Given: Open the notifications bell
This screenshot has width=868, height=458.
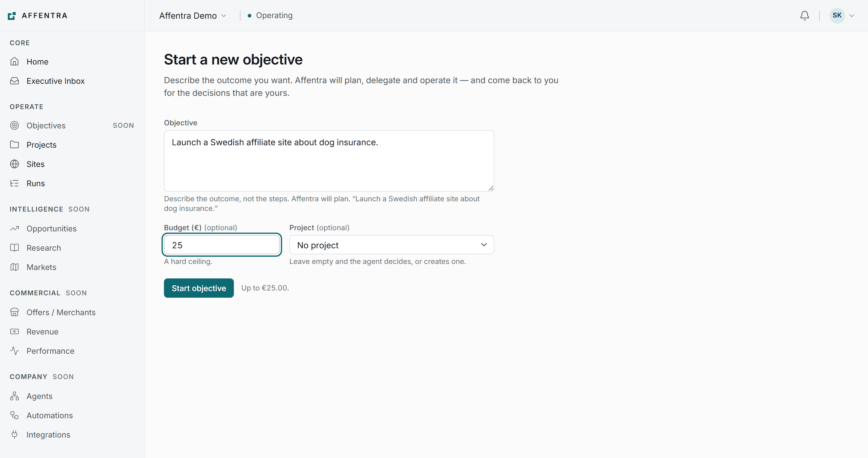Looking at the screenshot, I should [805, 15].
